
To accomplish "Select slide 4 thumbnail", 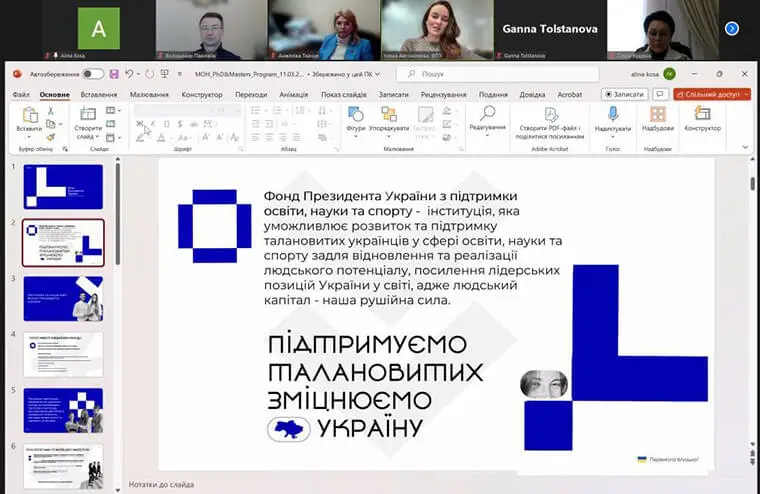I will tap(63, 354).
